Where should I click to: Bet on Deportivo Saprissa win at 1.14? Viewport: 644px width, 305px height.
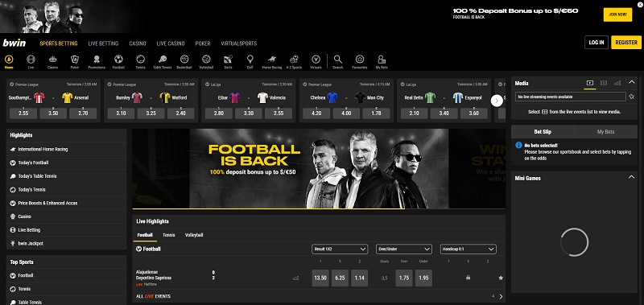pyautogui.click(x=359, y=278)
